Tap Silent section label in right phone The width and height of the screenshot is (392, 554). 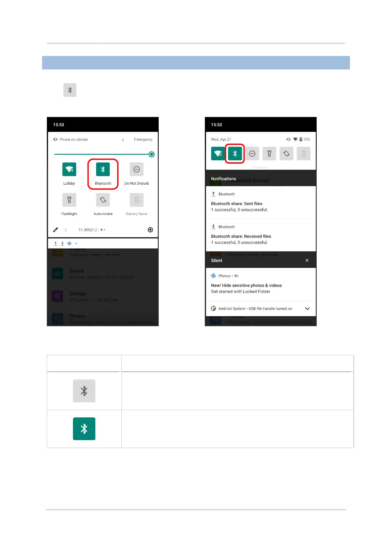(x=217, y=260)
